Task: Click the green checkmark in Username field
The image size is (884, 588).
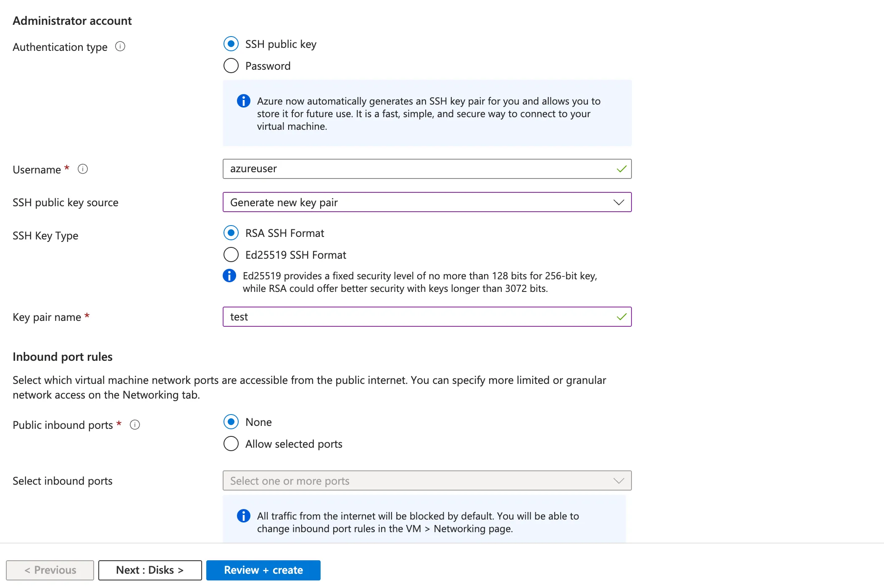Action: point(621,169)
